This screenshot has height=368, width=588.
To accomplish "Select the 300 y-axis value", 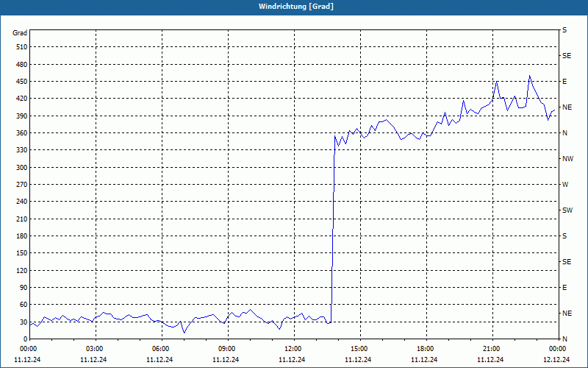I will pyautogui.click(x=22, y=168).
